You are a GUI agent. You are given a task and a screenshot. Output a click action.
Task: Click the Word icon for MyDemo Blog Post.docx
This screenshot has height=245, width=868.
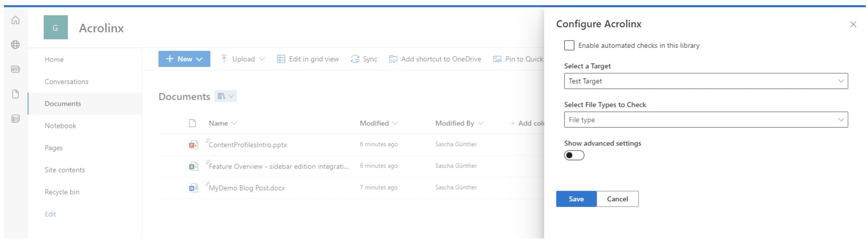[x=193, y=188]
